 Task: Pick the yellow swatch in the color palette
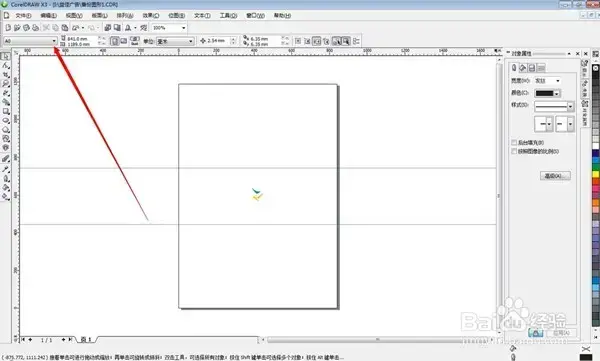(x=596, y=174)
